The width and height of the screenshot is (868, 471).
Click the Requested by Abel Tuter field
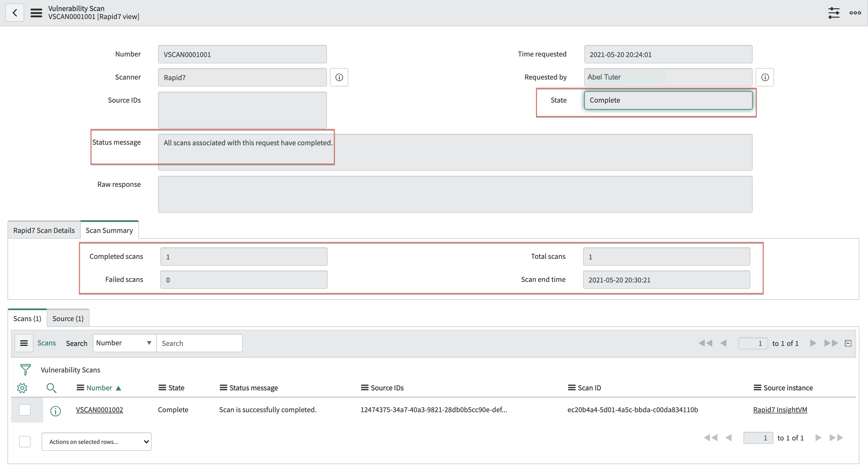tap(668, 77)
